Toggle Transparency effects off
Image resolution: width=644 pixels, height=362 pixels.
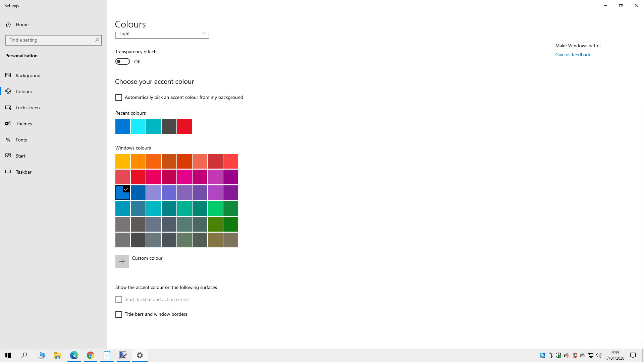(x=122, y=61)
